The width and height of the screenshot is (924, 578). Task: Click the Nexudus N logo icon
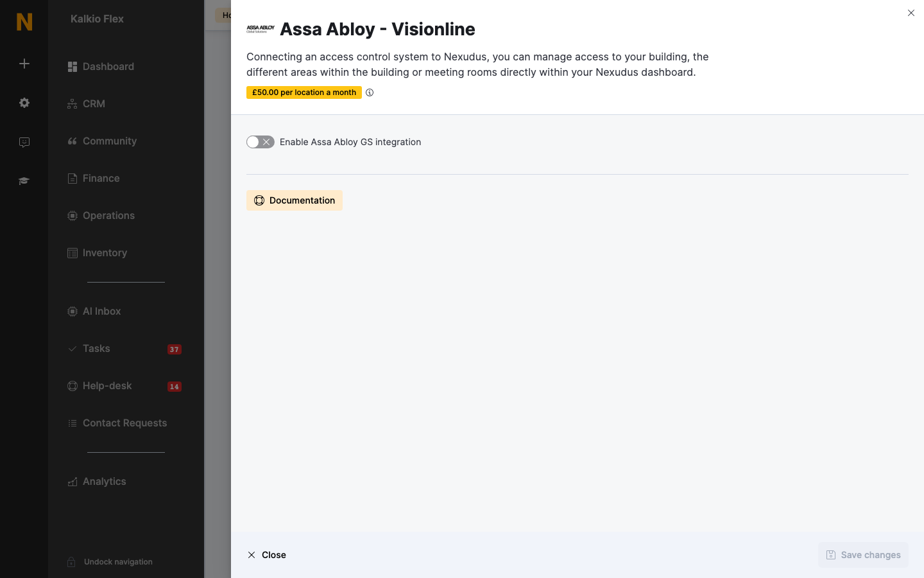point(24,22)
